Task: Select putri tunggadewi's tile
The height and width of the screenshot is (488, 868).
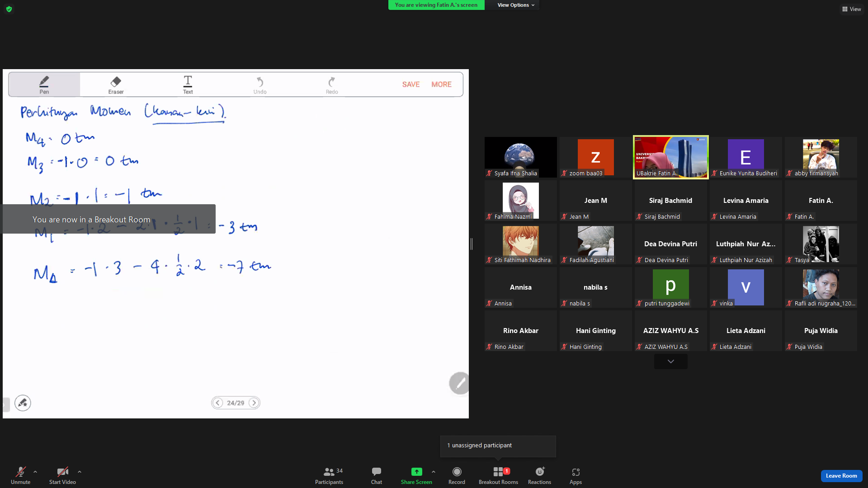Action: 671,287
